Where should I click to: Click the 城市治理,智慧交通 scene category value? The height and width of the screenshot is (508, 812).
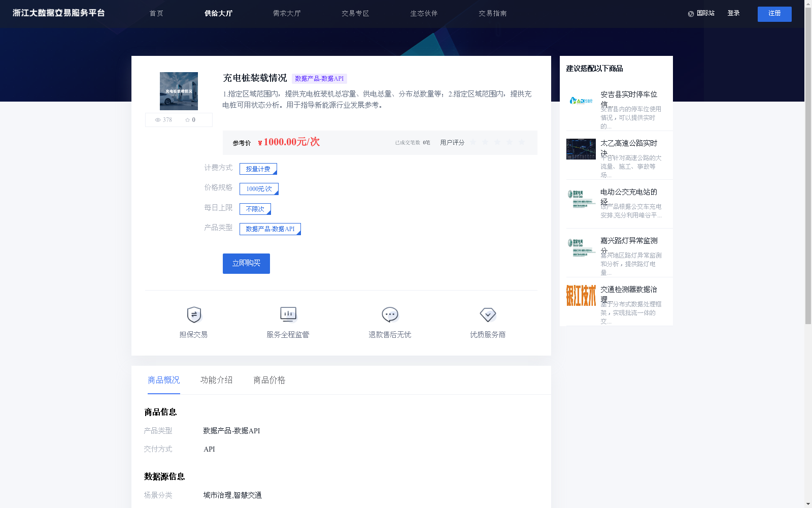click(232, 495)
